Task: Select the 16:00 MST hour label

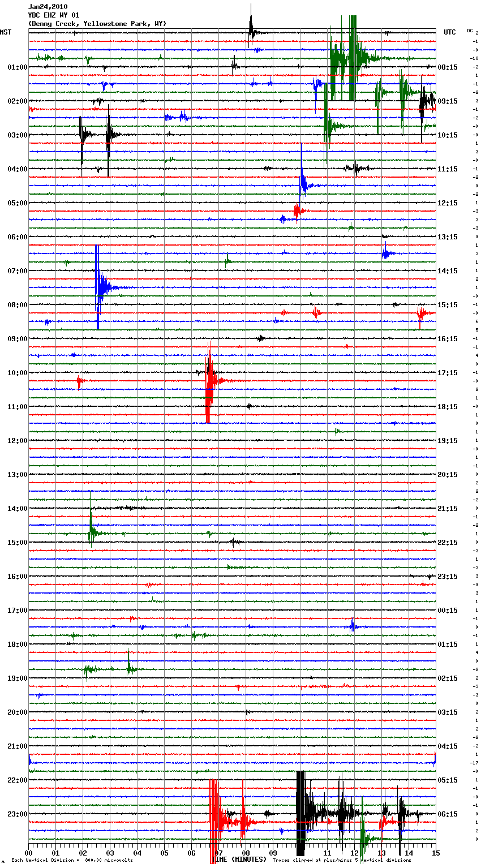Action: [18, 577]
